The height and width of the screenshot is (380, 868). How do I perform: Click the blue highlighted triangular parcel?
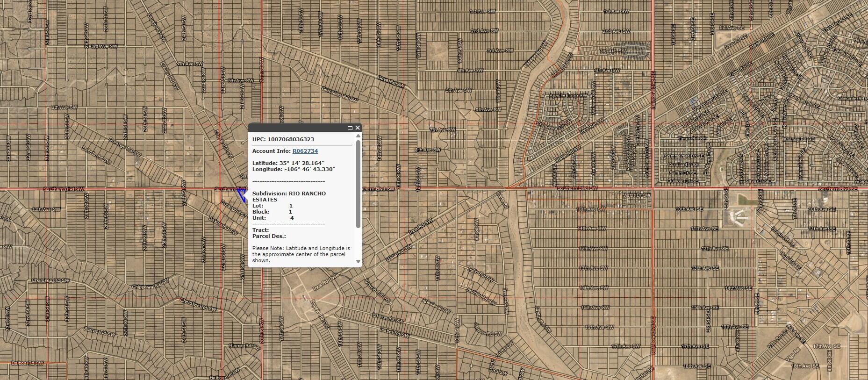pyautogui.click(x=241, y=194)
